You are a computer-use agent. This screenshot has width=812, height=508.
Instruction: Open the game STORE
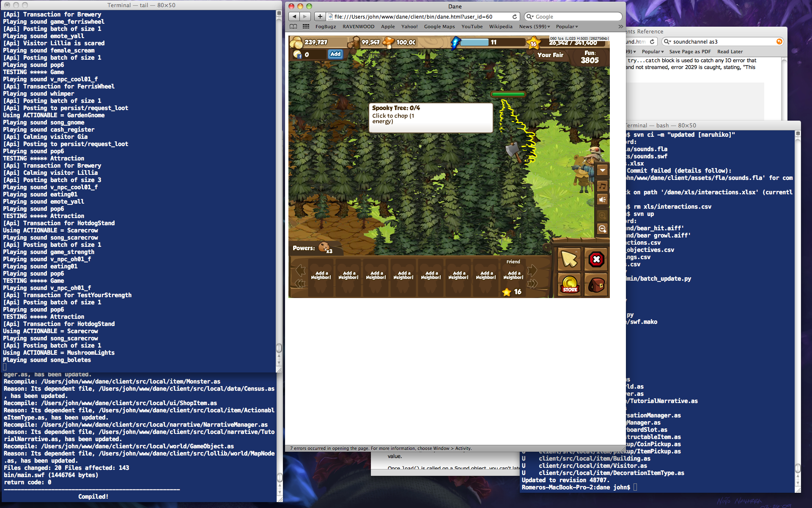569,284
